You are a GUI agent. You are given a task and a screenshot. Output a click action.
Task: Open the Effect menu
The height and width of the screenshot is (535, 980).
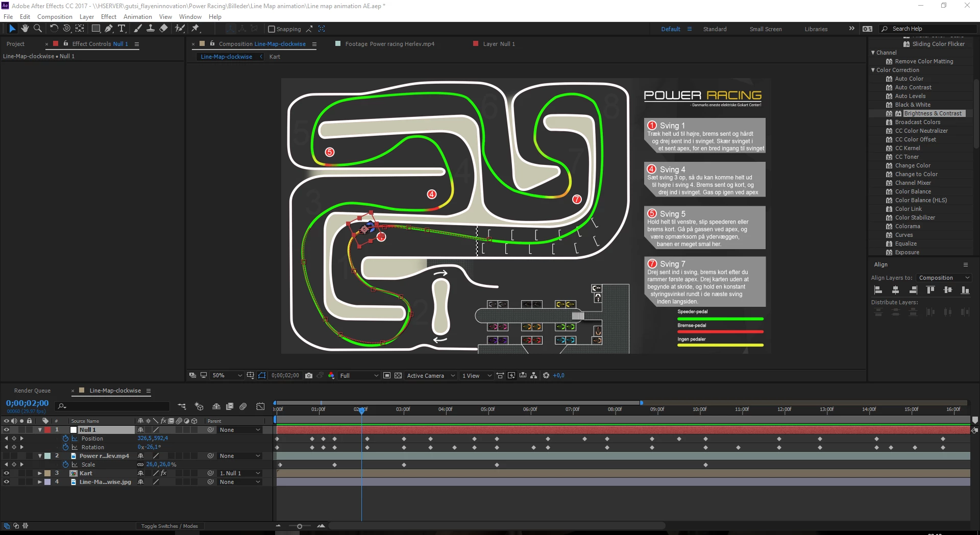(109, 17)
